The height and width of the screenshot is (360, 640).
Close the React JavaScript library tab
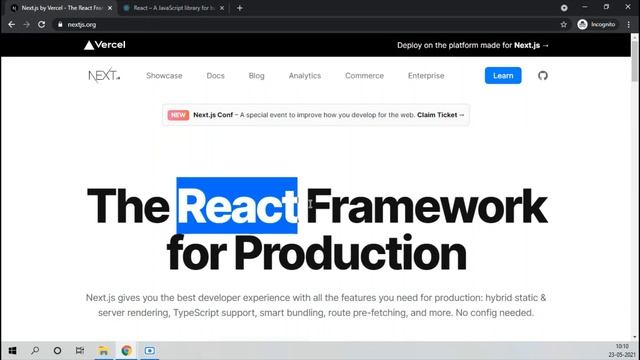pos(222,8)
